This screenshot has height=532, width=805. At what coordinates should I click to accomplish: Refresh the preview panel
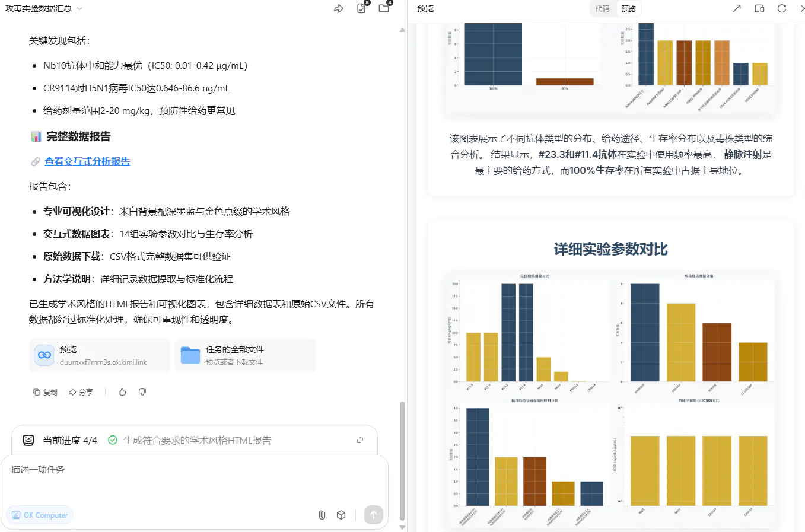pos(782,8)
